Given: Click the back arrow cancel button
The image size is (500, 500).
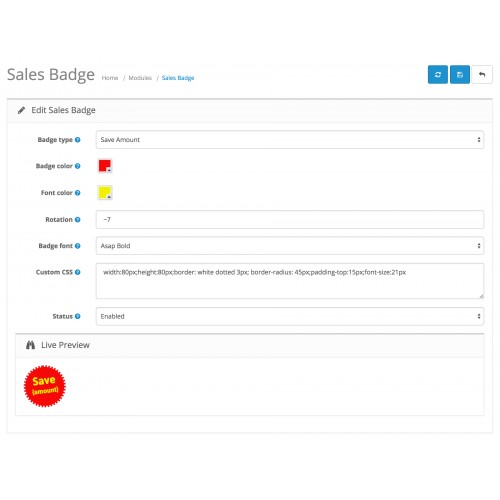Looking at the screenshot, I should pos(482,74).
